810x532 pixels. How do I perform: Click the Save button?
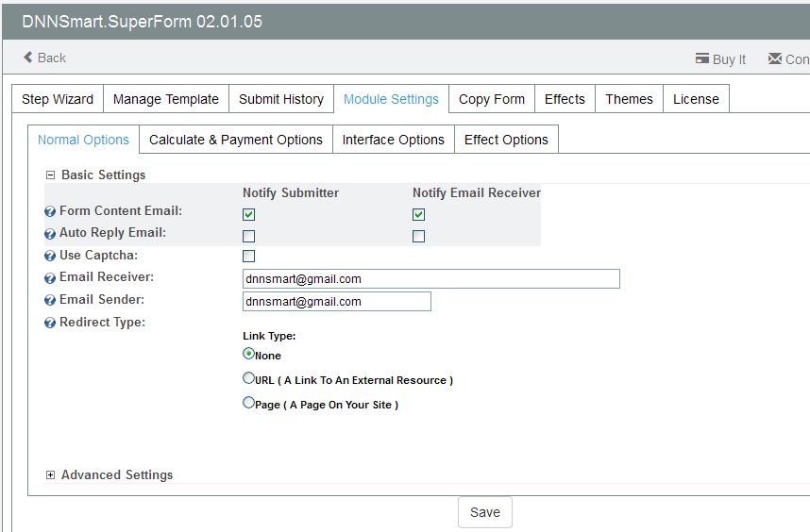pos(485,512)
